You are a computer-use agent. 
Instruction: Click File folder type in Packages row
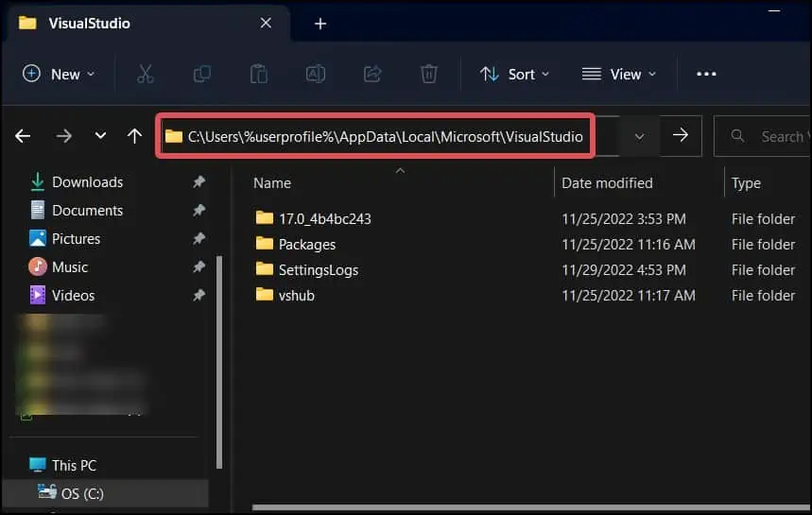[763, 245]
